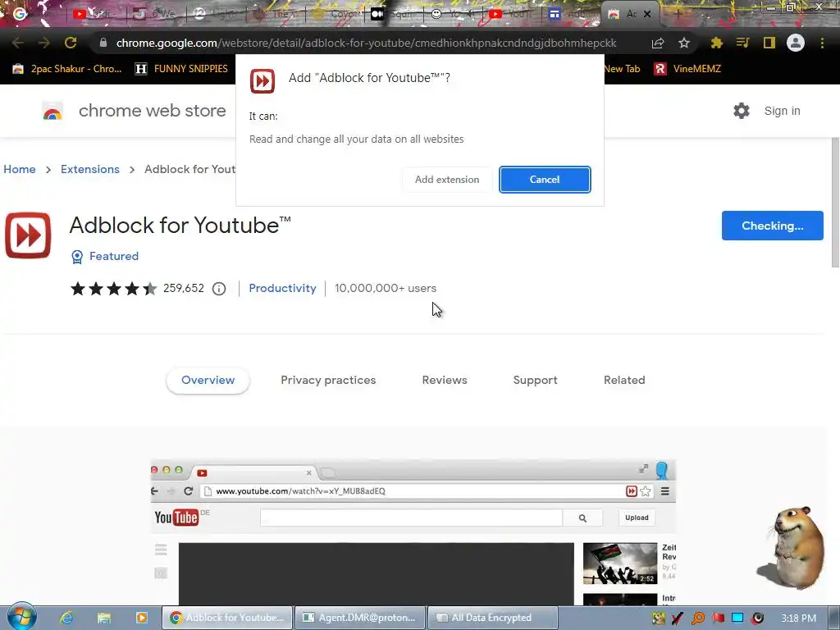Open Chrome three-dot menu

[x=822, y=43]
